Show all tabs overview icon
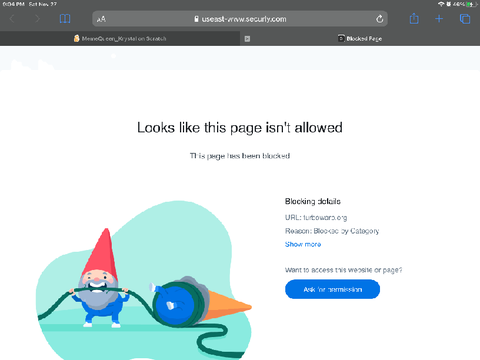480x360 pixels. pyautogui.click(x=465, y=19)
